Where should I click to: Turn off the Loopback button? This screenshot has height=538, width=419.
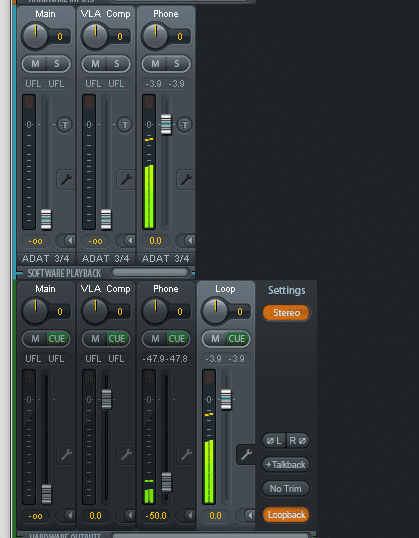tap(286, 515)
